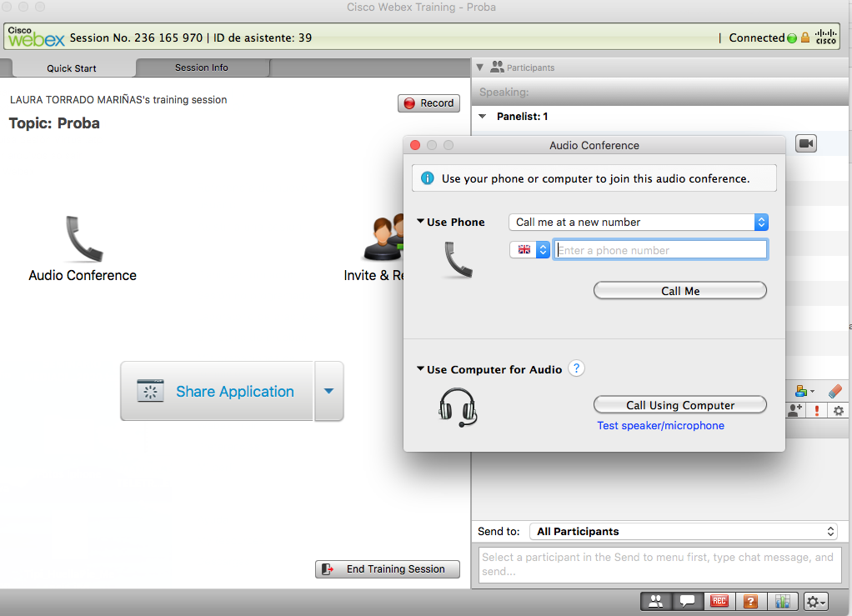Click the phone number input field
Screen dimensions: 852x616
pos(660,250)
